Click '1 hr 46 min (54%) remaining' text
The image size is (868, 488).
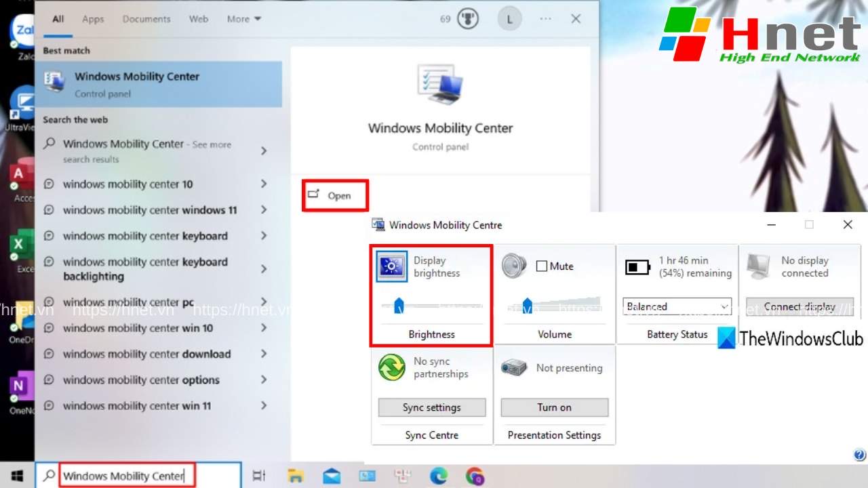tap(695, 267)
